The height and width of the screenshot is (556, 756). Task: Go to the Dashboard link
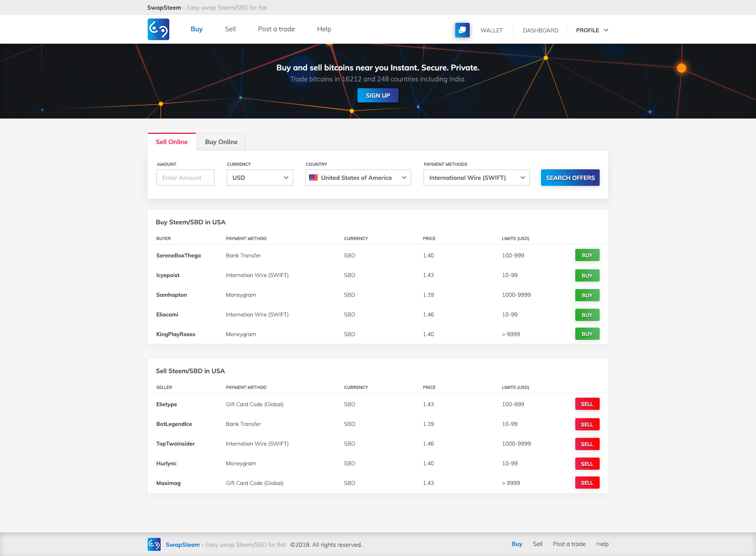[540, 30]
